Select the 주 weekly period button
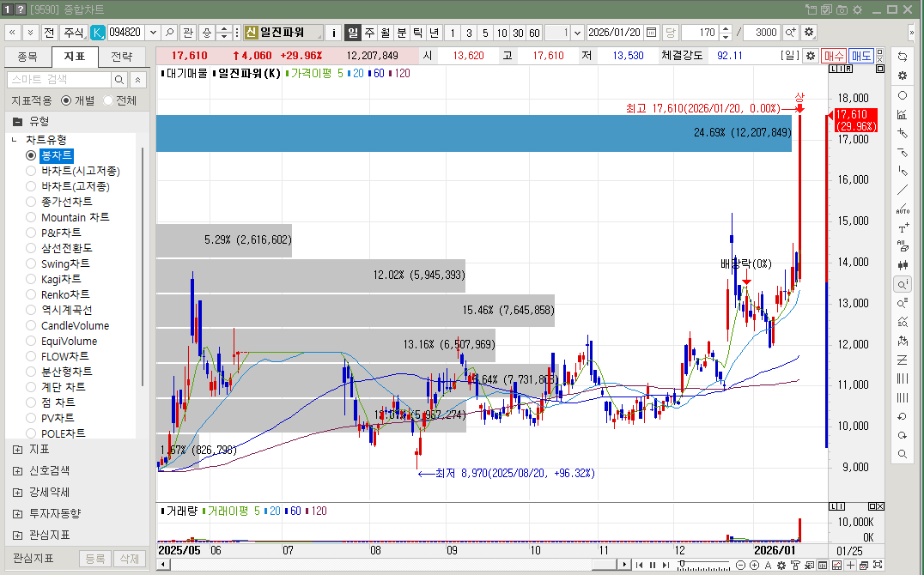 (x=369, y=33)
